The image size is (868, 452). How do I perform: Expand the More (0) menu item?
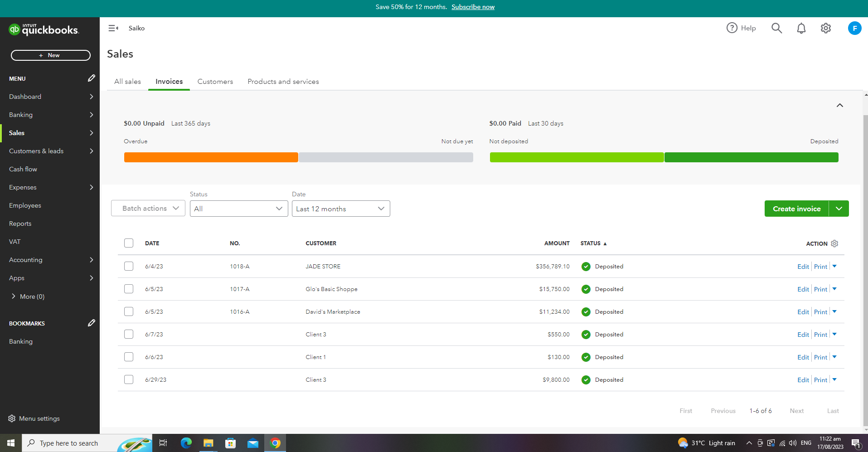click(x=28, y=296)
